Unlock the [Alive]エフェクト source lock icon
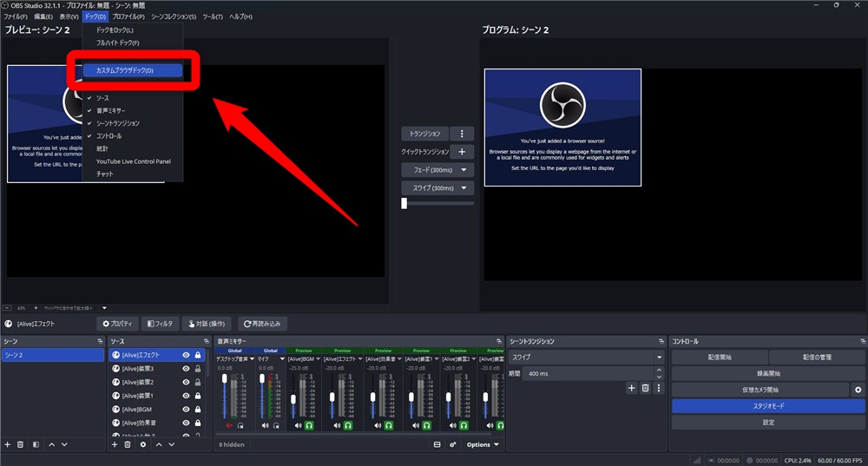 pyautogui.click(x=198, y=355)
